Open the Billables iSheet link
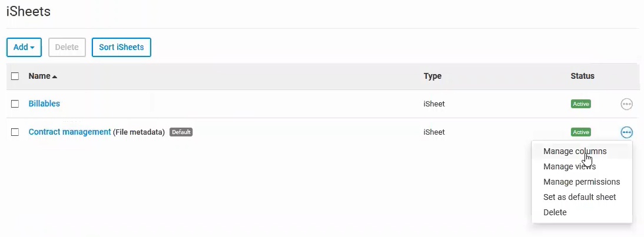 coord(44,104)
